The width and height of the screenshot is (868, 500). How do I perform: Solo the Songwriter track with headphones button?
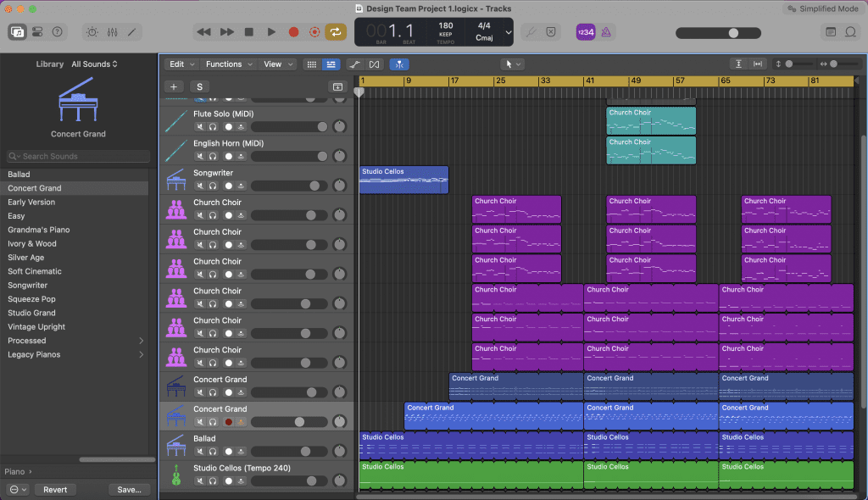pyautogui.click(x=214, y=186)
